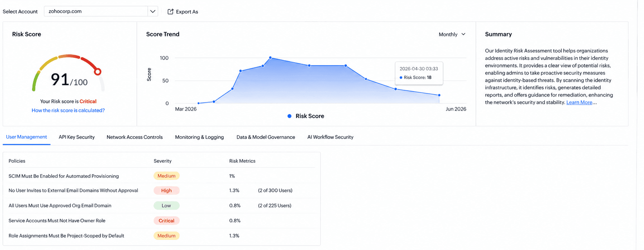Click the Score Trend heading
644x250 pixels.
pyautogui.click(x=163, y=34)
